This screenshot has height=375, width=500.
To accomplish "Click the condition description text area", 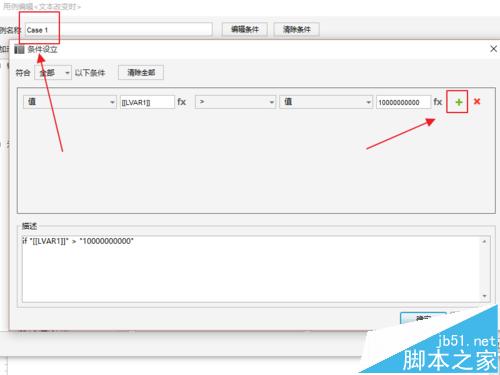I will click(251, 269).
